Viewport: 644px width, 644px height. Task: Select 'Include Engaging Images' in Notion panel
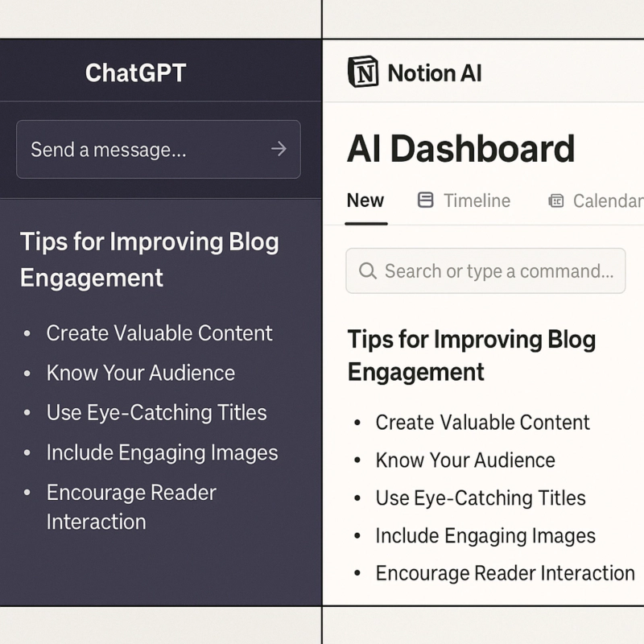tap(485, 536)
